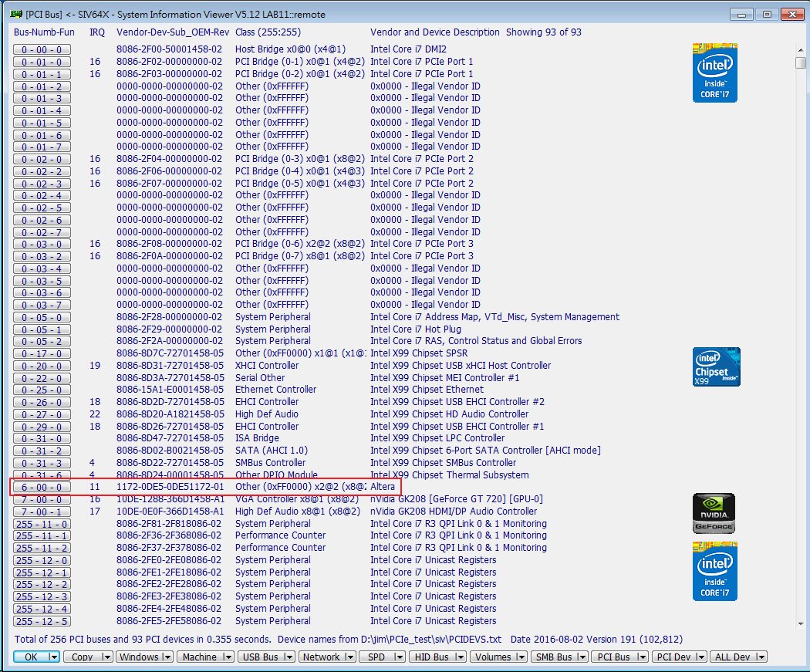Click the Bus-Numb-Fun column header
Screen dimensions: 810x672
click(44, 32)
